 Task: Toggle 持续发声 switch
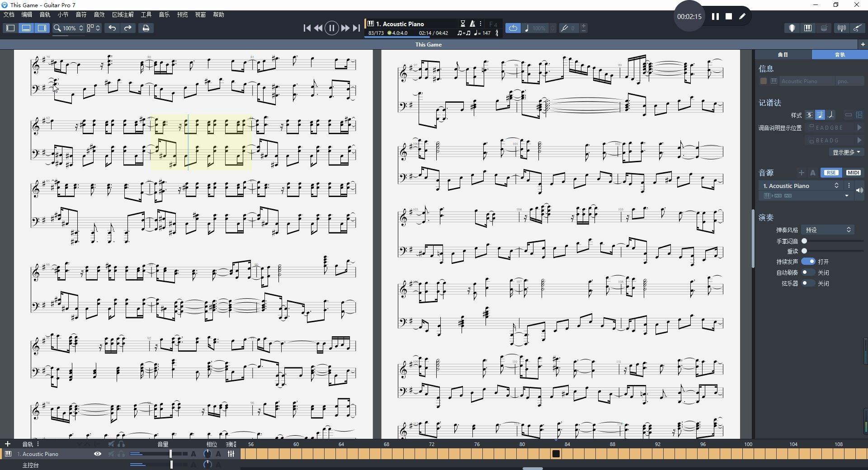[x=808, y=262]
